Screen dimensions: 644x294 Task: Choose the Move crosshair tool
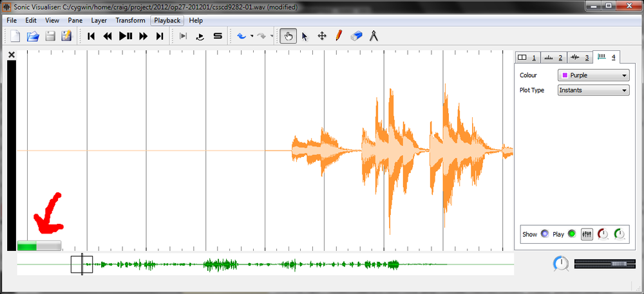pyautogui.click(x=322, y=36)
